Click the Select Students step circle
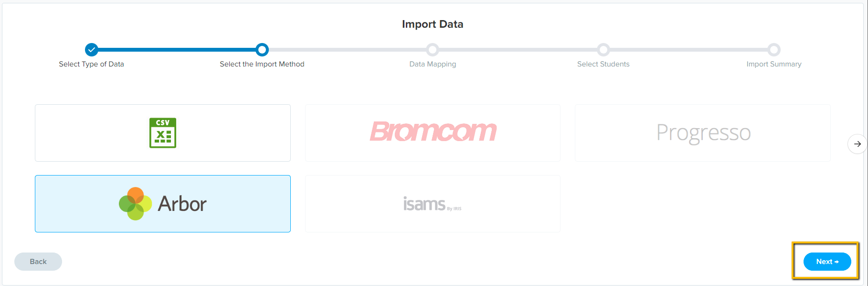The height and width of the screenshot is (286, 868). pos(603,50)
